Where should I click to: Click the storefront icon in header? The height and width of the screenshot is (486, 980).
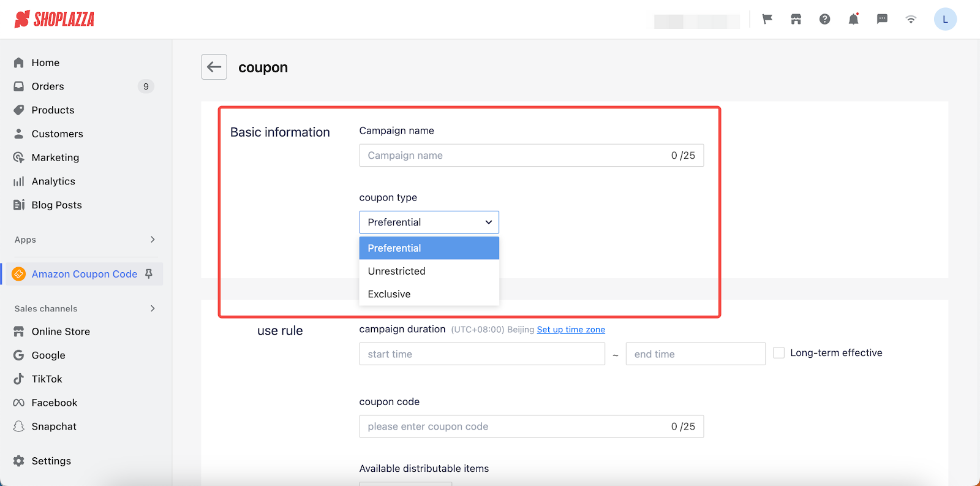[x=796, y=19]
